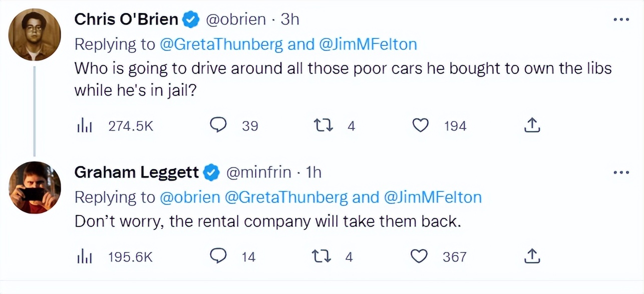Reply to Chris O'Brien's tweet
The width and height of the screenshot is (644, 294).
click(x=218, y=126)
